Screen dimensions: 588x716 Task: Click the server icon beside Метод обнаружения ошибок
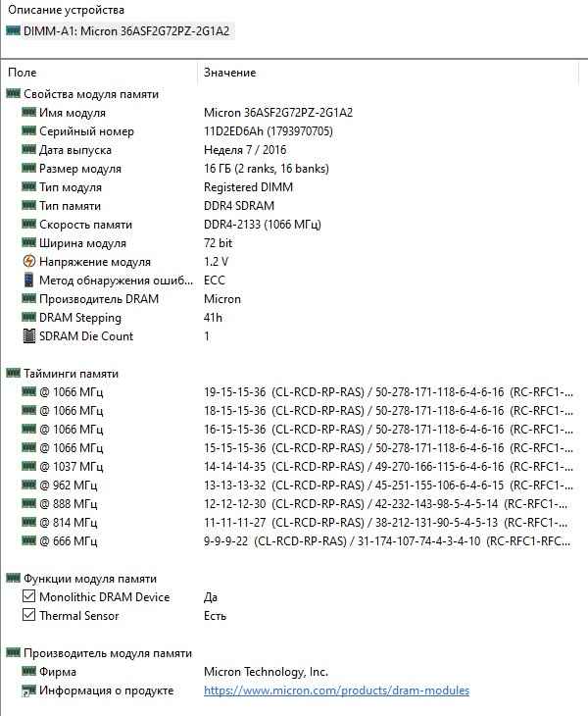(x=28, y=280)
